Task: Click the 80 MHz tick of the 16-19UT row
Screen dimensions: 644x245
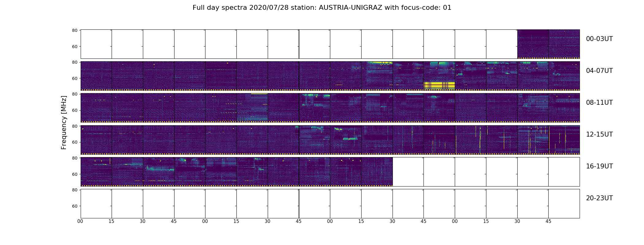Action: (x=75, y=158)
